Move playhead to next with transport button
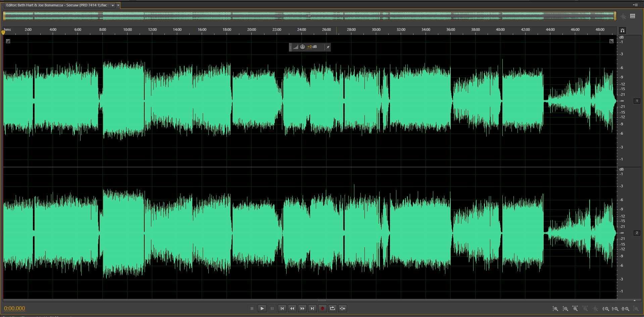The height and width of the screenshot is (317, 644). tap(312, 308)
